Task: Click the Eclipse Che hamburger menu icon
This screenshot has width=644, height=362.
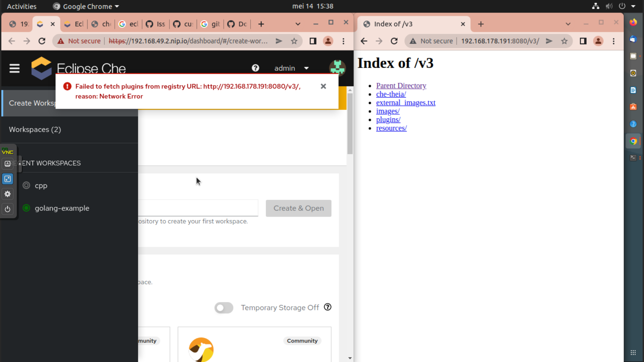Action: [x=14, y=68]
